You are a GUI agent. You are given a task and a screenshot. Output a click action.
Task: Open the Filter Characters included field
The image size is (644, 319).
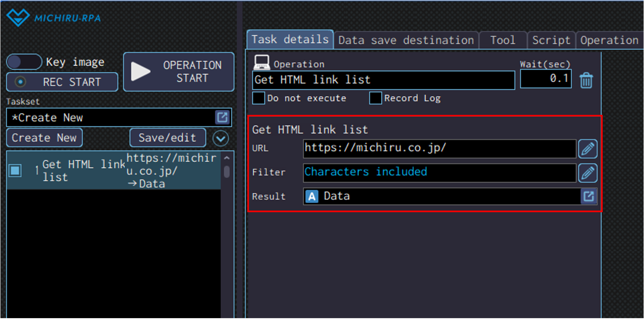[439, 173]
